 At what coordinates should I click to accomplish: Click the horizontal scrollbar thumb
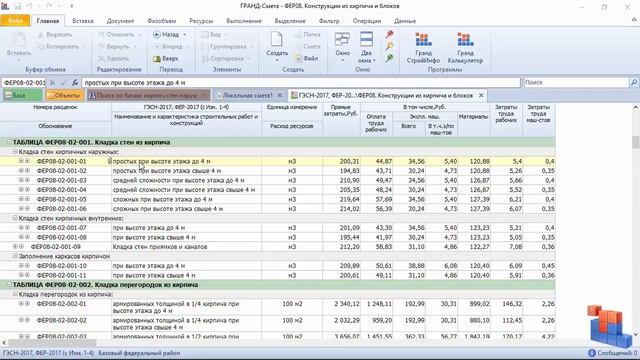pos(52,343)
